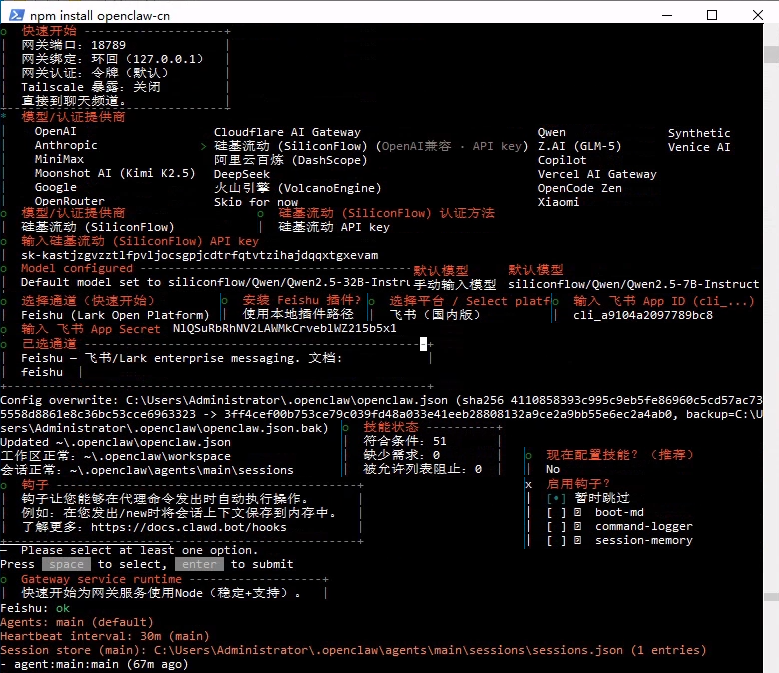Screen dimensions: 779x673
Task: Click the Default model set to line
Action: [215, 282]
